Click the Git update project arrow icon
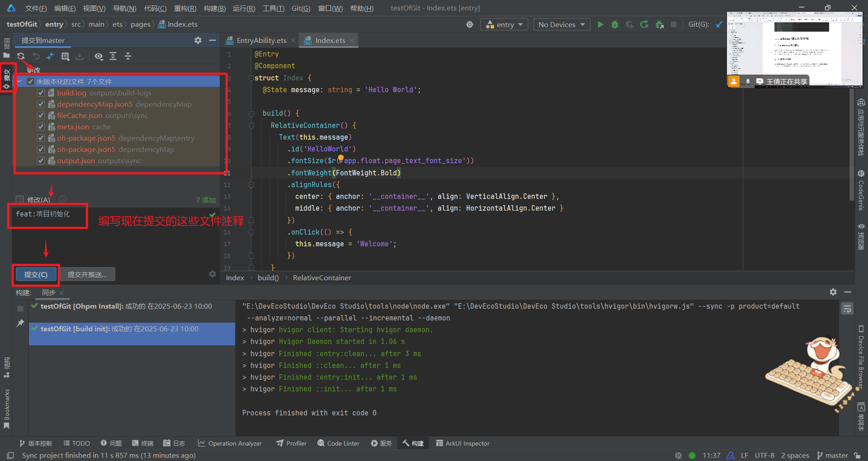The width and height of the screenshot is (868, 461). click(719, 24)
